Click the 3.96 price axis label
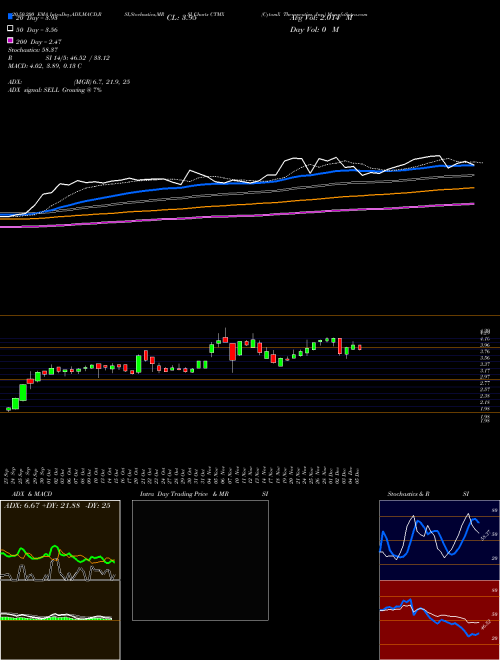This screenshot has width=500, height=660. click(x=485, y=345)
